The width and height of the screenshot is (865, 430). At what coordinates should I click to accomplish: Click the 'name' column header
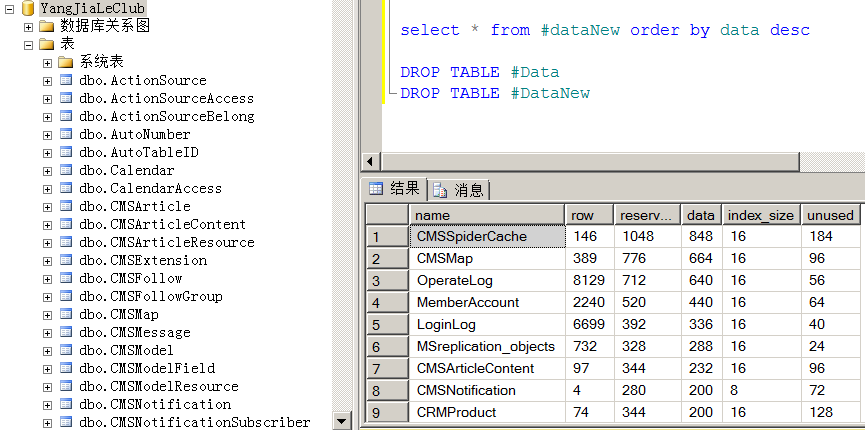pyautogui.click(x=486, y=215)
